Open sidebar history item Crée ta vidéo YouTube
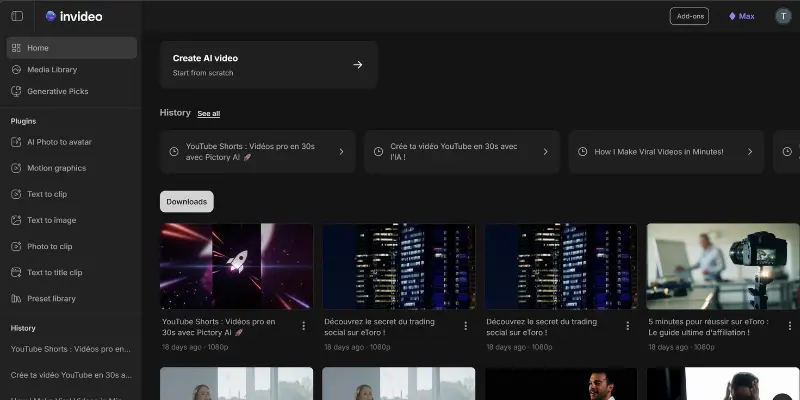This screenshot has height=400, width=800. [71, 375]
